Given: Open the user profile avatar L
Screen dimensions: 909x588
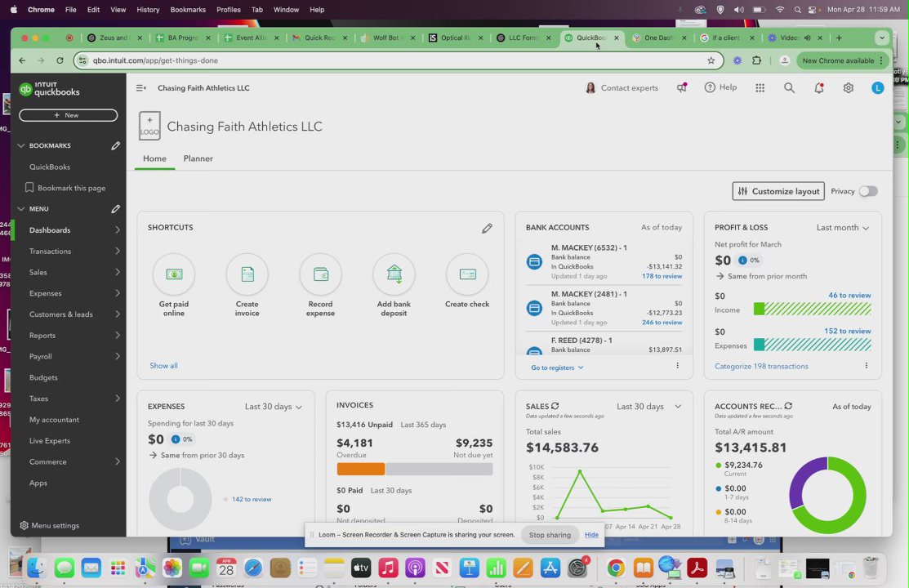Looking at the screenshot, I should [x=878, y=88].
